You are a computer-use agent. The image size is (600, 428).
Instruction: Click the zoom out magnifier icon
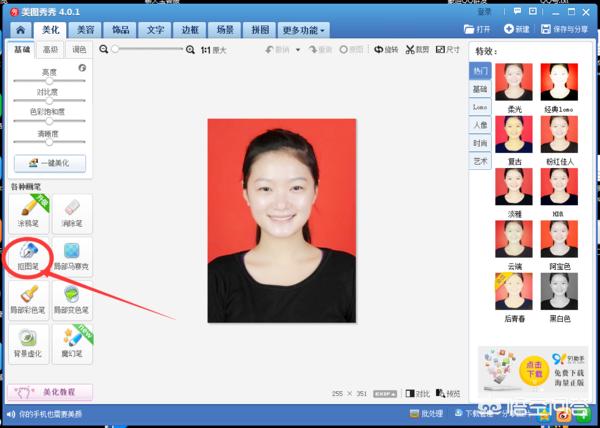click(x=103, y=49)
